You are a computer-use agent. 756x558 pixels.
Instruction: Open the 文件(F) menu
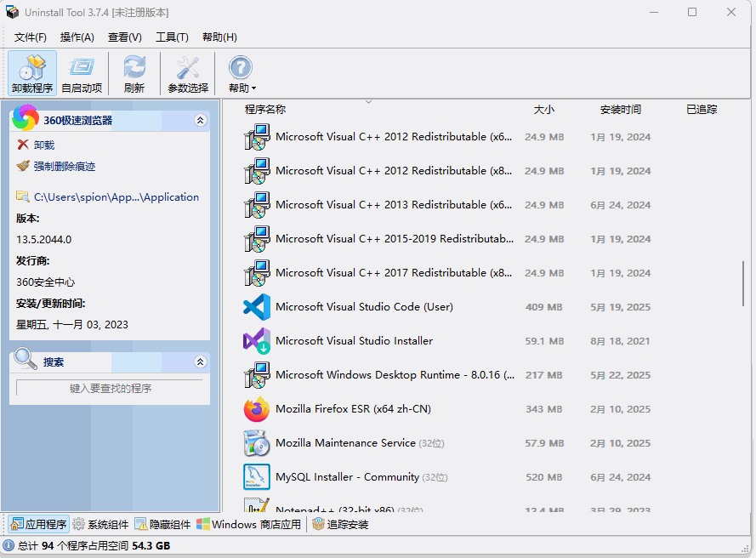(31, 37)
